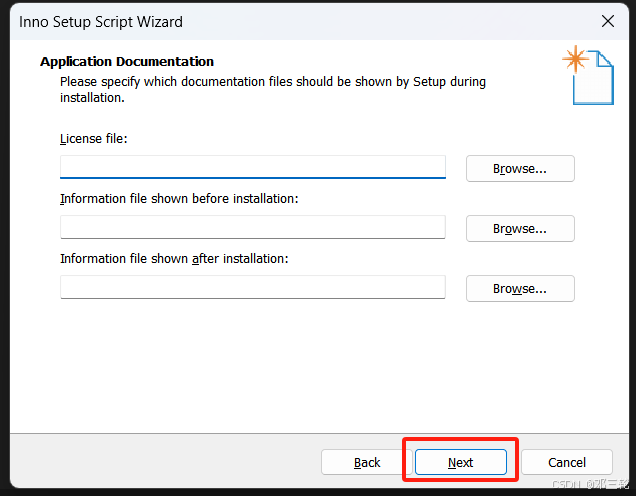This screenshot has width=636, height=496.
Task: Click the Next button
Action: click(461, 462)
